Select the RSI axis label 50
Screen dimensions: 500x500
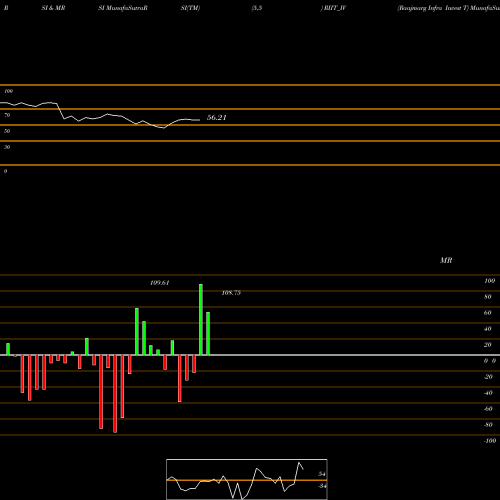7,131
